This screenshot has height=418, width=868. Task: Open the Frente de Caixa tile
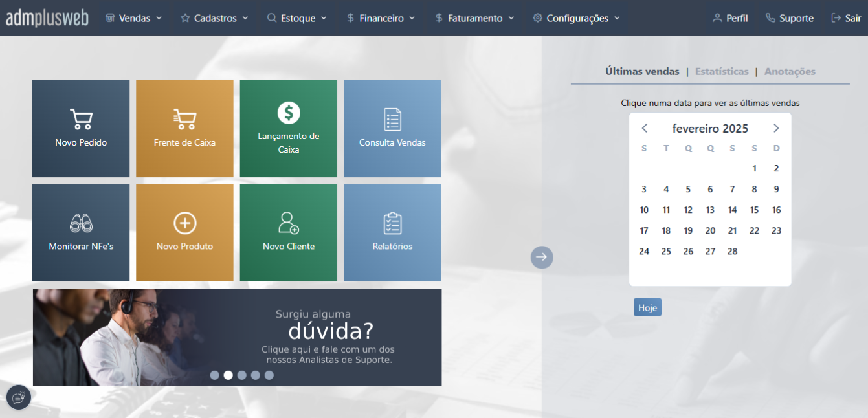184,129
